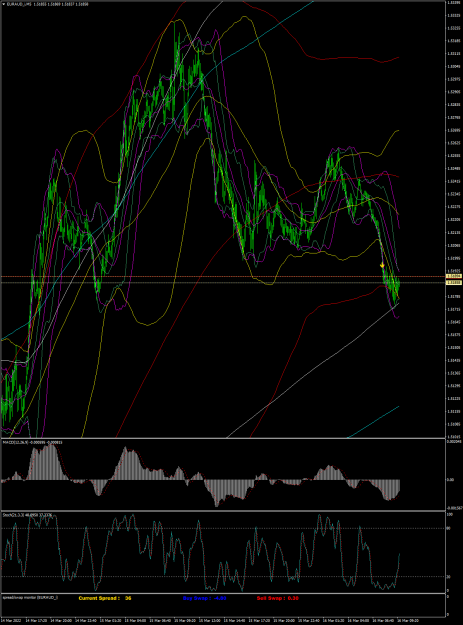The width and height of the screenshot is (463, 625).
Task: Click the highlighted current bid price label
Action: pyautogui.click(x=453, y=282)
